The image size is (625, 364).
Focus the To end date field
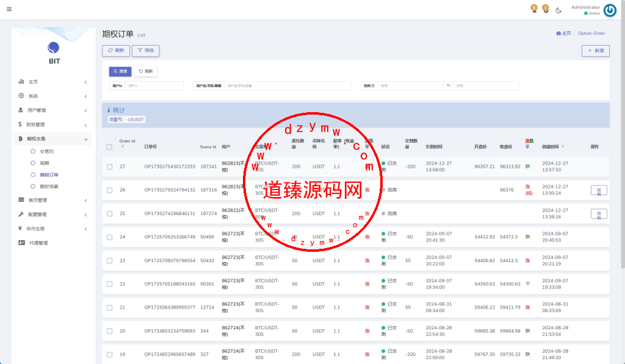click(486, 85)
